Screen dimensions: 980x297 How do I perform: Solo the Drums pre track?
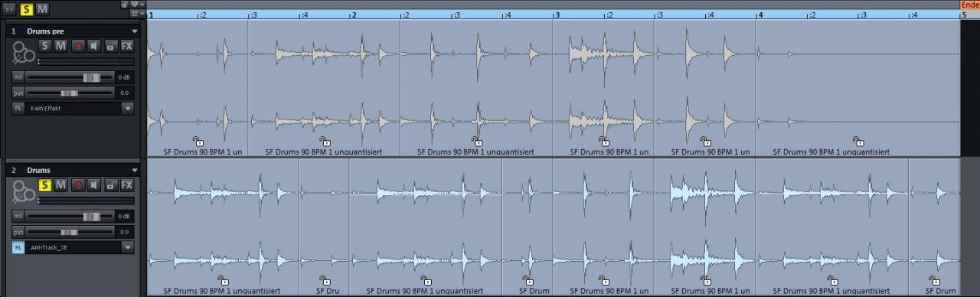[x=45, y=46]
